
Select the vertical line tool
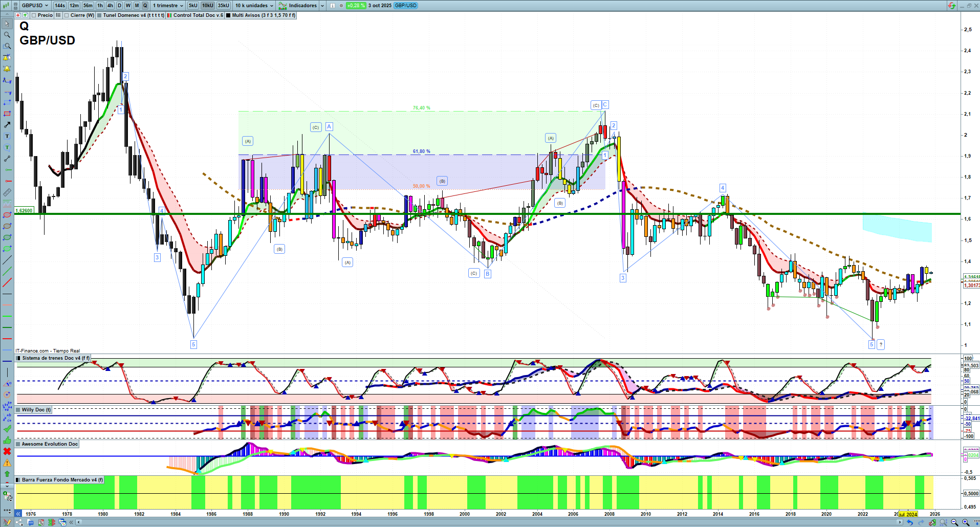click(x=7, y=372)
